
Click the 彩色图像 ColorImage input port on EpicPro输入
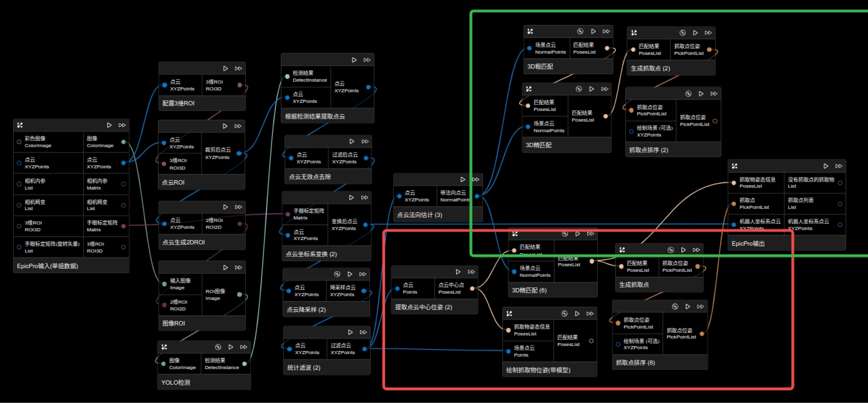(19, 142)
